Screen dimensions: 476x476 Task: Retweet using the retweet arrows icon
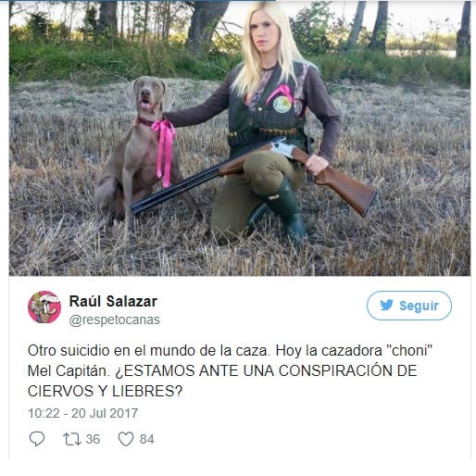pos(72,439)
